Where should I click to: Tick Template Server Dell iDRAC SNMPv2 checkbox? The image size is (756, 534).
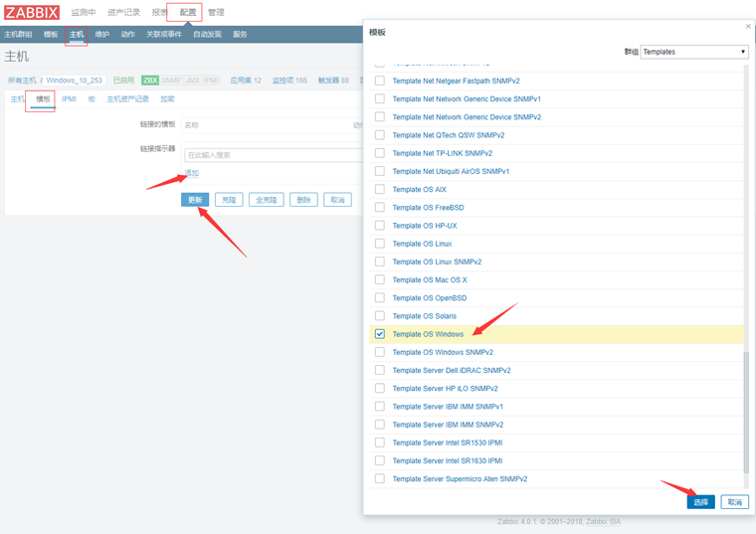[380, 370]
